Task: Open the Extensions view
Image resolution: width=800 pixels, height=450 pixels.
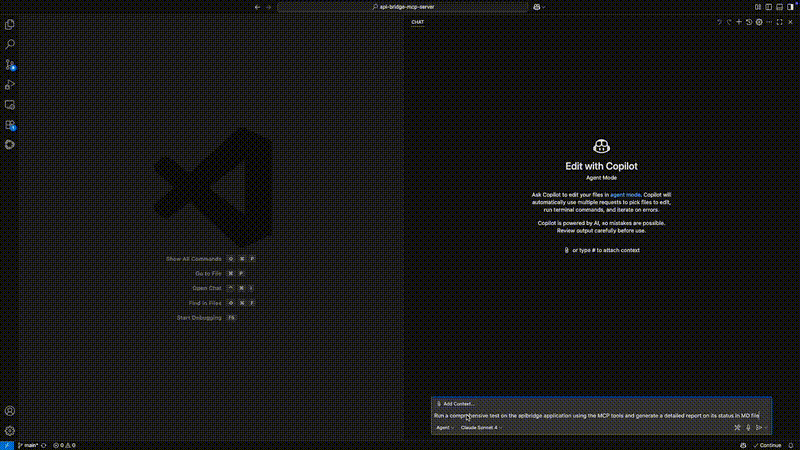Action: pyautogui.click(x=10, y=126)
